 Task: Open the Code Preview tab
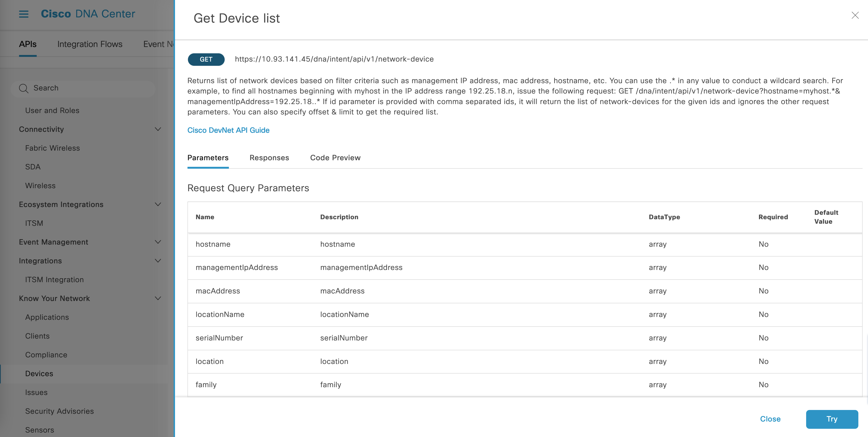coord(335,158)
